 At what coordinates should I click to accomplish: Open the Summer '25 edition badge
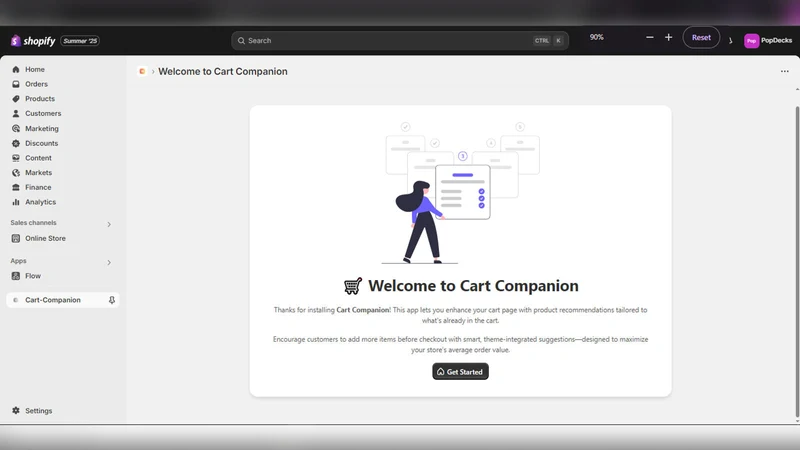[x=80, y=41]
